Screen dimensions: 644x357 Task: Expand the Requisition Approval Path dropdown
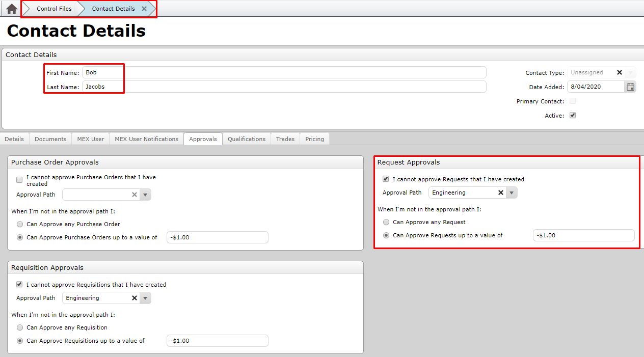pyautogui.click(x=145, y=298)
